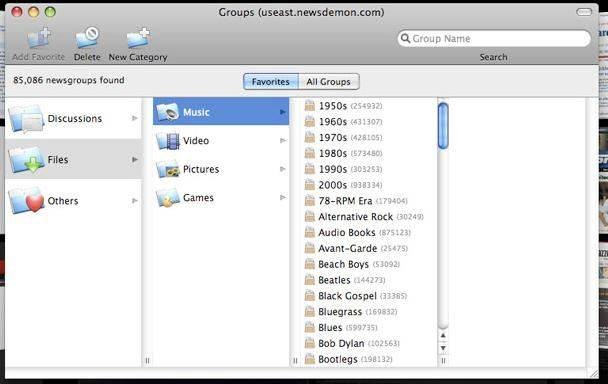Click the blue scrollbar thumb in groups list

pos(443,126)
